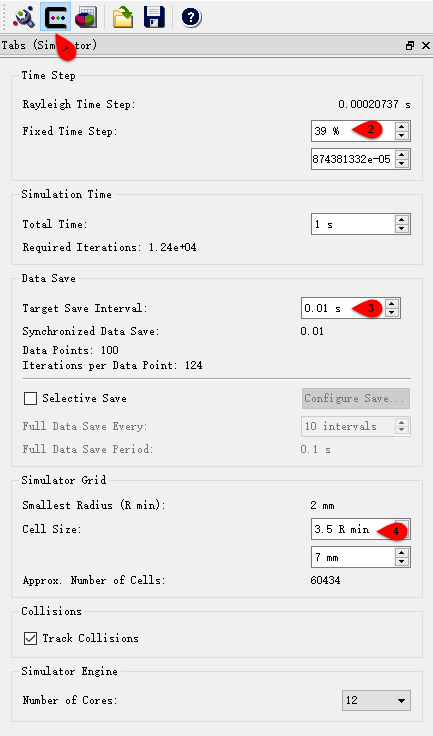This screenshot has width=433, height=736.
Task: Enable the Selective Save checkbox
Action: [x=31, y=399]
